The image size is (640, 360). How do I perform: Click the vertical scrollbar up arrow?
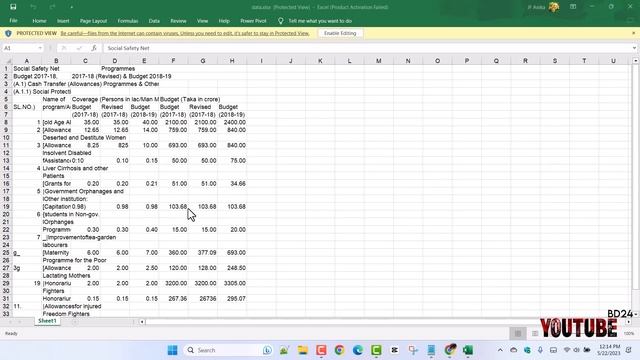pyautogui.click(x=636, y=61)
